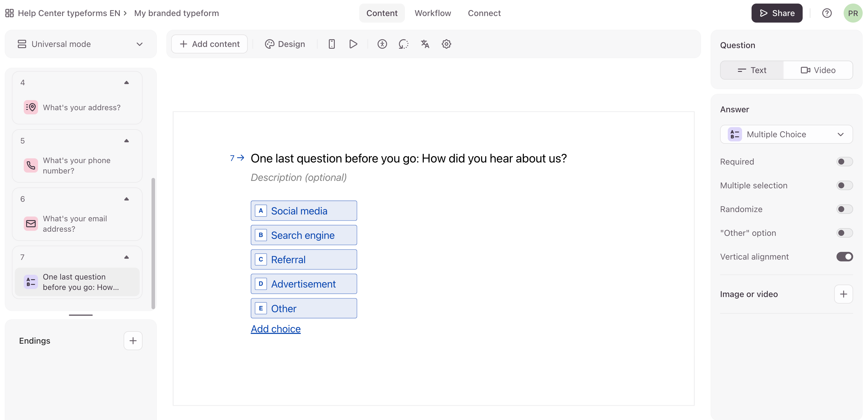Click the question list scrollbar
868x420 pixels.
(x=153, y=242)
